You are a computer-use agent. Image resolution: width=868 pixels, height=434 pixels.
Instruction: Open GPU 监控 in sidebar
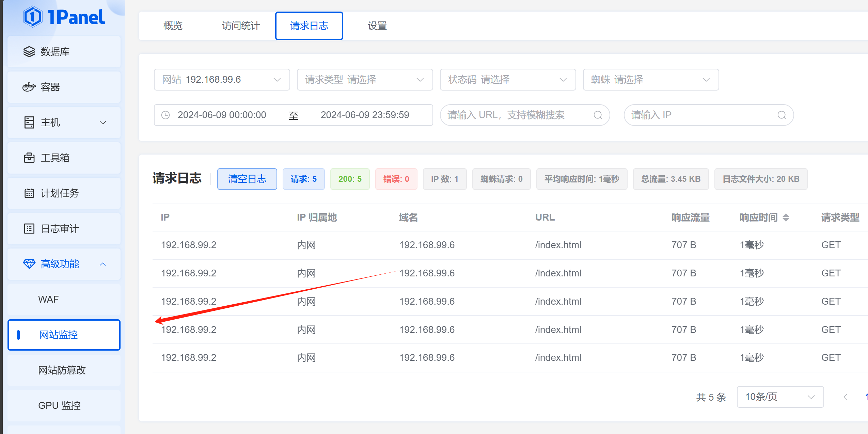coord(64,406)
